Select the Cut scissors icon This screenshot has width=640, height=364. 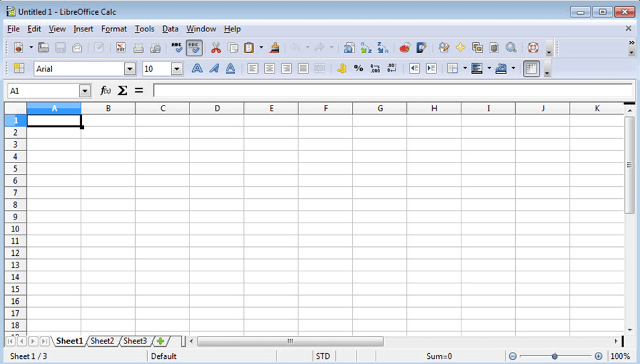pos(216,48)
